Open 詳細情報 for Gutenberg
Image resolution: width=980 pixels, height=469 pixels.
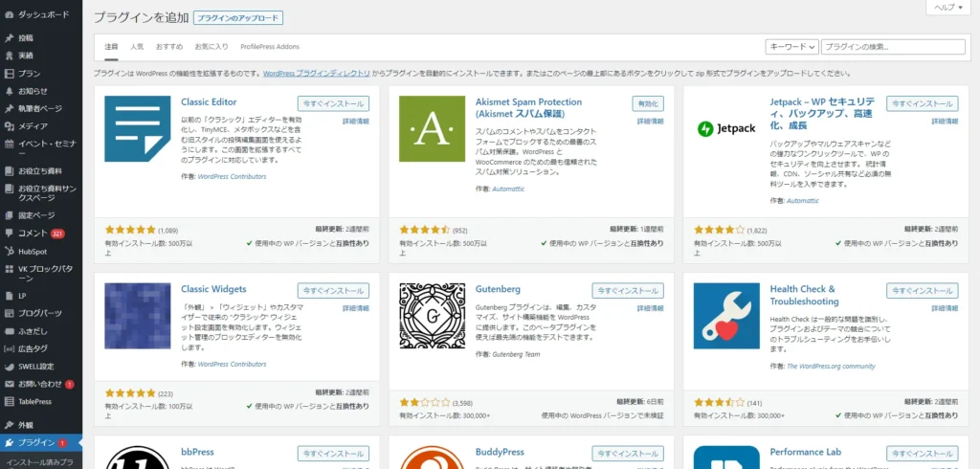pos(650,308)
